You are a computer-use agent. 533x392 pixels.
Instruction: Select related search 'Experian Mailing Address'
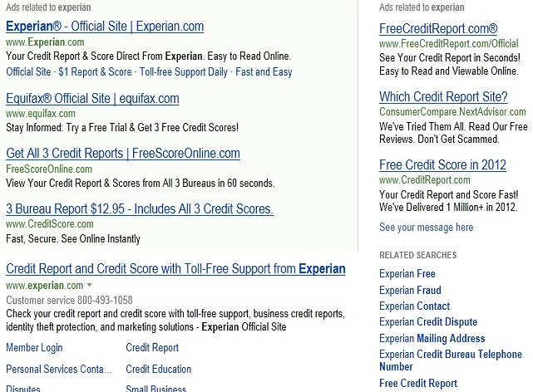[432, 338]
